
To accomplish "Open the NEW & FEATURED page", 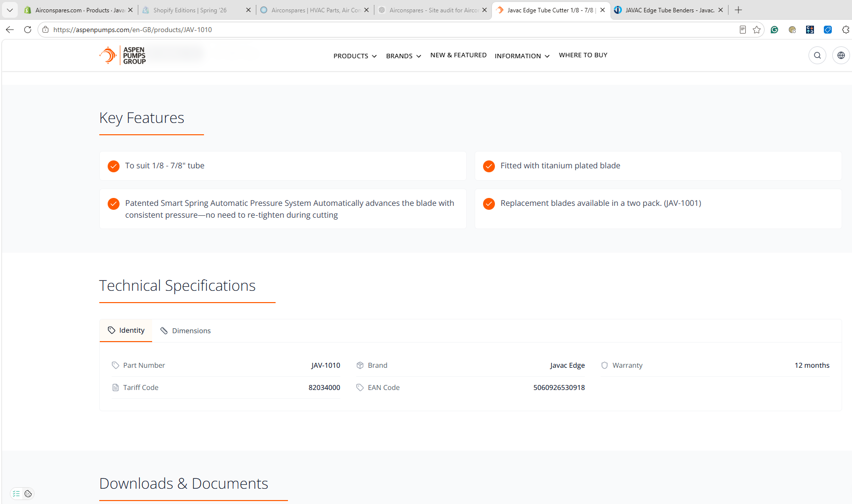I will [x=458, y=55].
